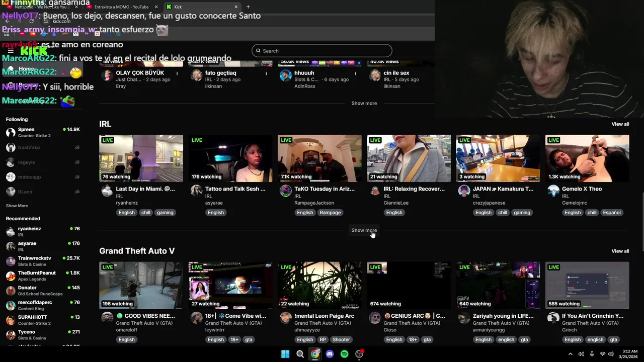Select the Kick browser tab
Screen dimensions: 644x362
click(x=201, y=7)
